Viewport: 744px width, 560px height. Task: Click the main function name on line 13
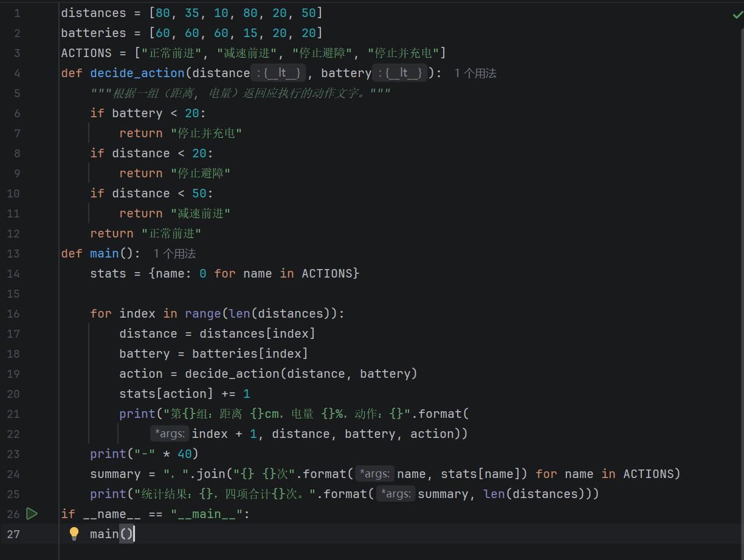pos(105,254)
